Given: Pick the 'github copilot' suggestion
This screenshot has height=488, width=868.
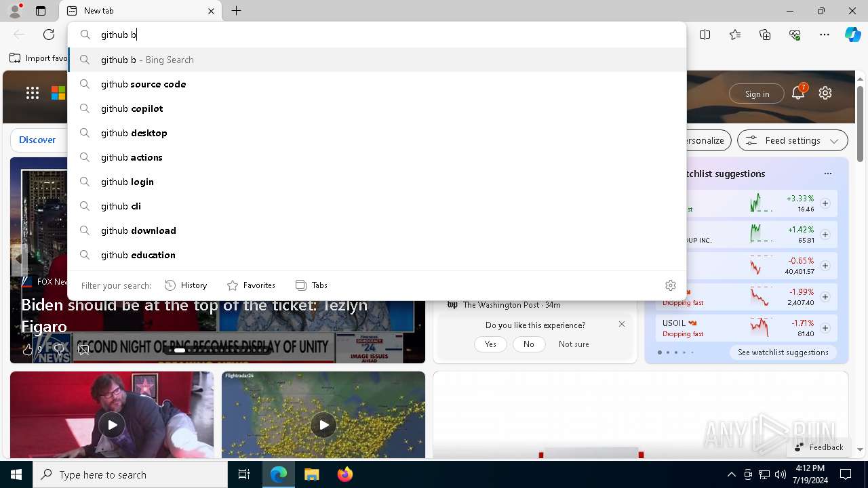Looking at the screenshot, I should pyautogui.click(x=377, y=108).
